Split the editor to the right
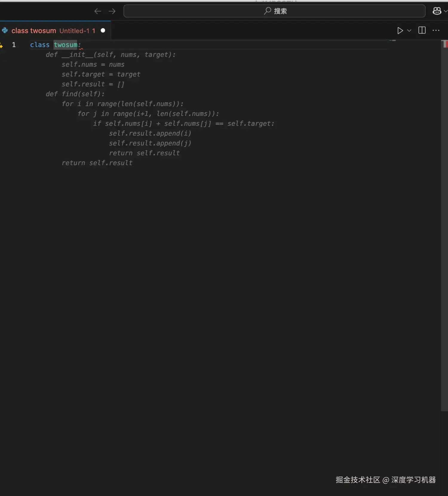 click(422, 30)
